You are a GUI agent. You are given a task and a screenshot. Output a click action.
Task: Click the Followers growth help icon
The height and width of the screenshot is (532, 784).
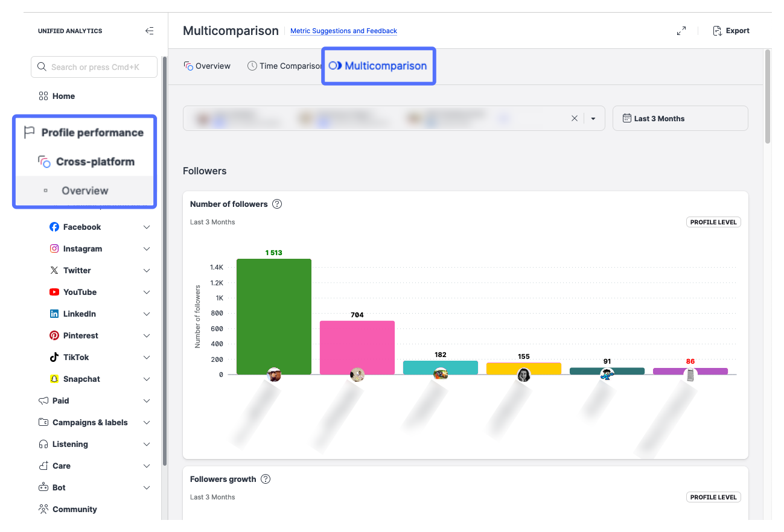point(265,479)
